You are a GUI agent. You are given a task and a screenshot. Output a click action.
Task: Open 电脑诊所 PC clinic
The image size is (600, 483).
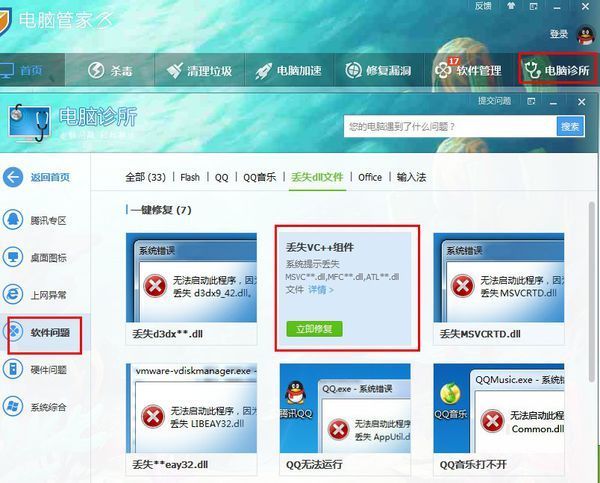tap(558, 69)
